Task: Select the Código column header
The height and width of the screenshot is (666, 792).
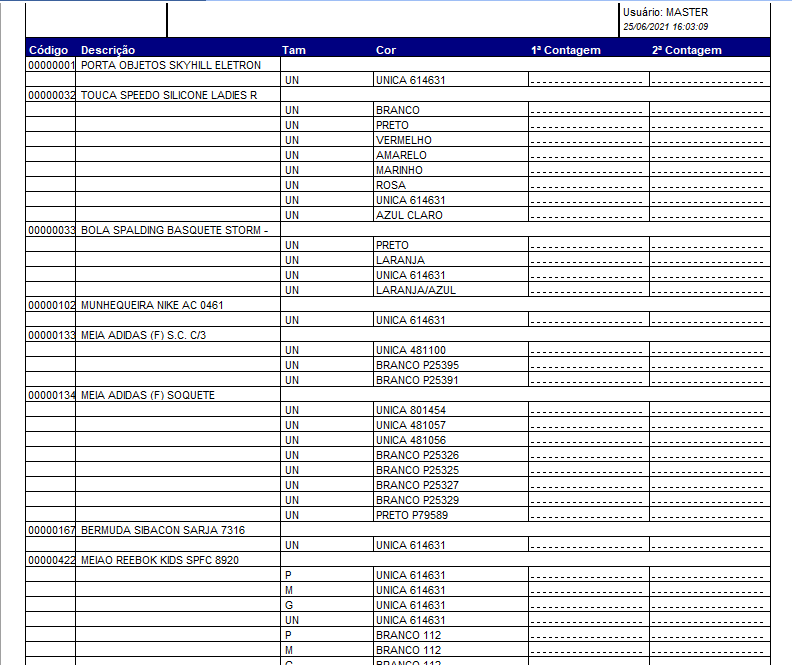Action: coord(48,50)
